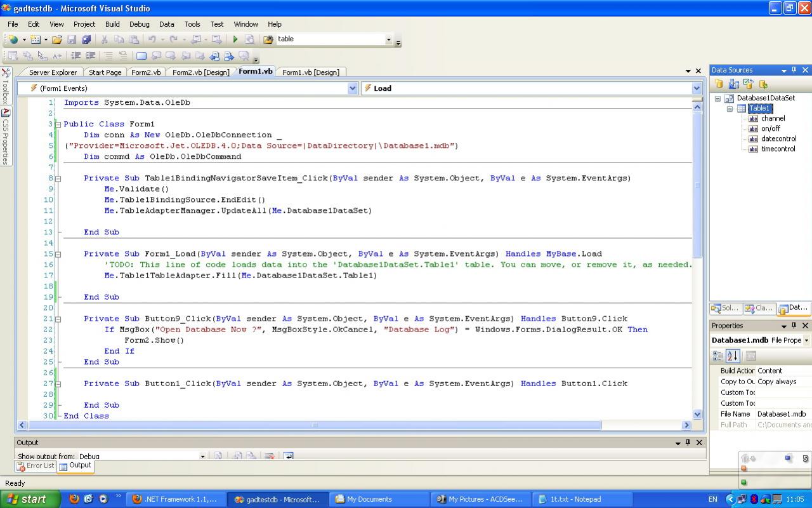Open the Toolbox side tab

[6, 87]
